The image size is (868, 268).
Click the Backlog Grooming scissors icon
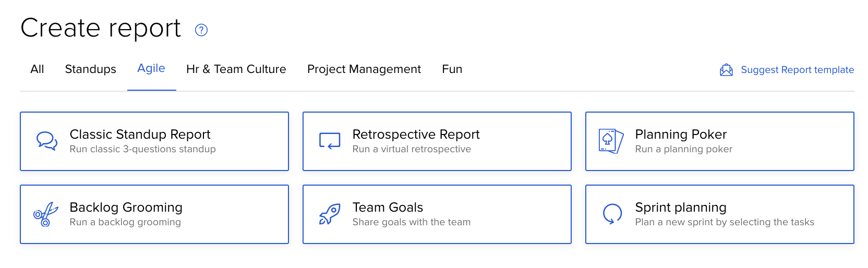click(46, 214)
